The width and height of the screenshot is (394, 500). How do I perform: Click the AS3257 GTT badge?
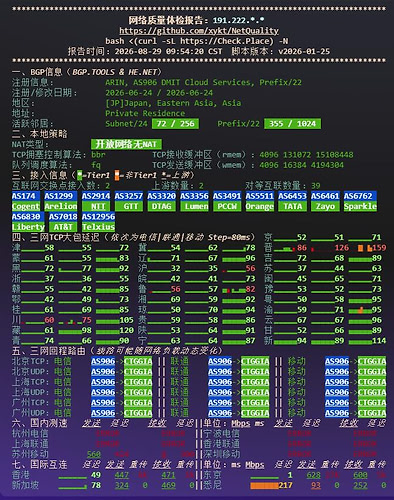129,201
